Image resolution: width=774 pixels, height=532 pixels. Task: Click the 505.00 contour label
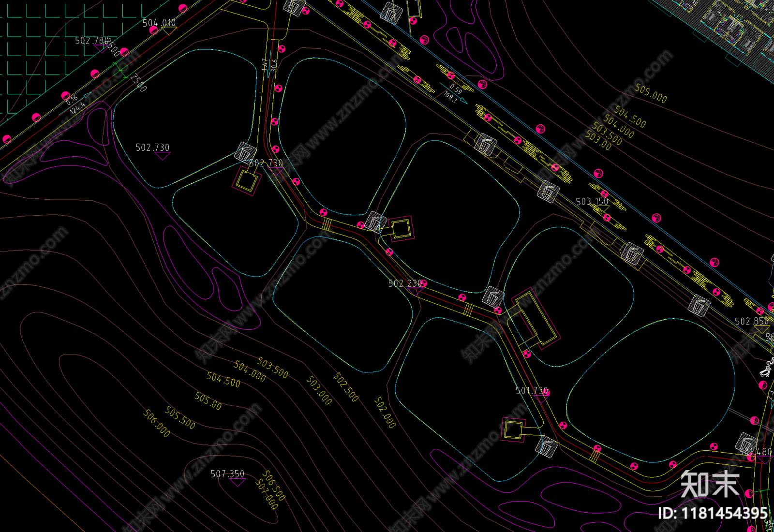point(208,401)
